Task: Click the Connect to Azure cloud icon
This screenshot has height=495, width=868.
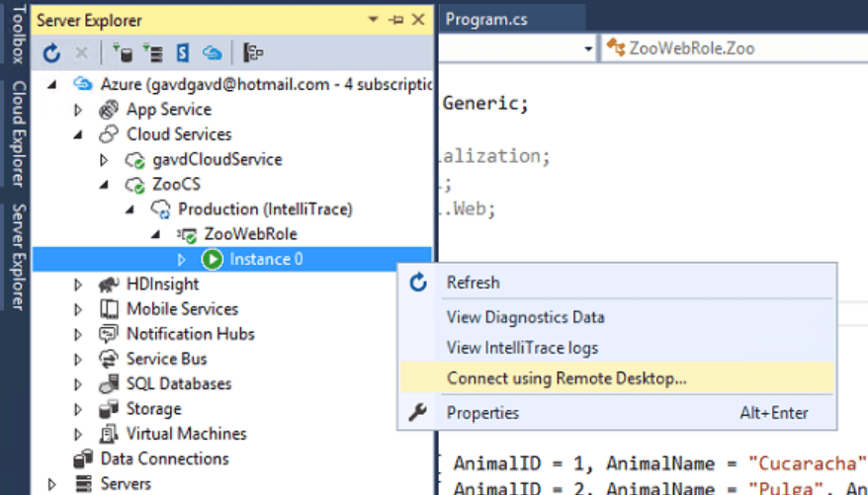Action: click(212, 53)
